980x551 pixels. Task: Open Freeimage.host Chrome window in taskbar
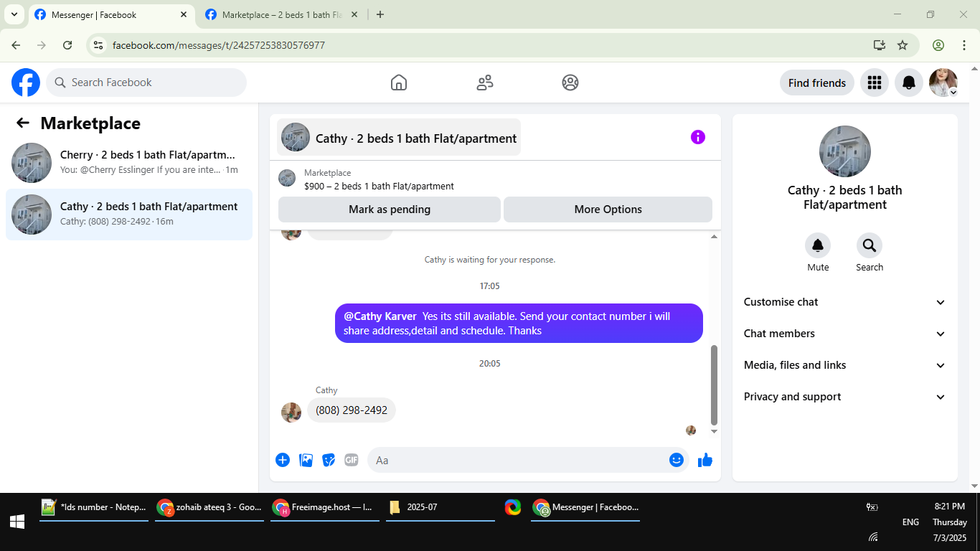pos(325,507)
